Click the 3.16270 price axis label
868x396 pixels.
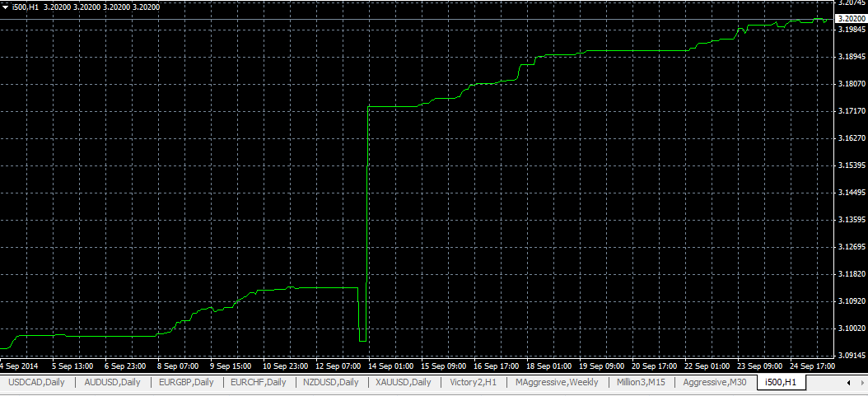click(852, 138)
